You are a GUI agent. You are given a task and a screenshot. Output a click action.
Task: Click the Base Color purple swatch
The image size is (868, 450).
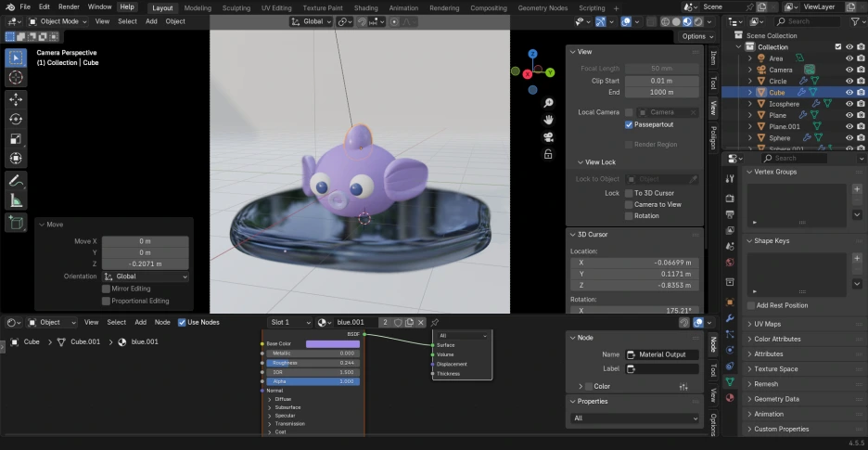coord(332,343)
